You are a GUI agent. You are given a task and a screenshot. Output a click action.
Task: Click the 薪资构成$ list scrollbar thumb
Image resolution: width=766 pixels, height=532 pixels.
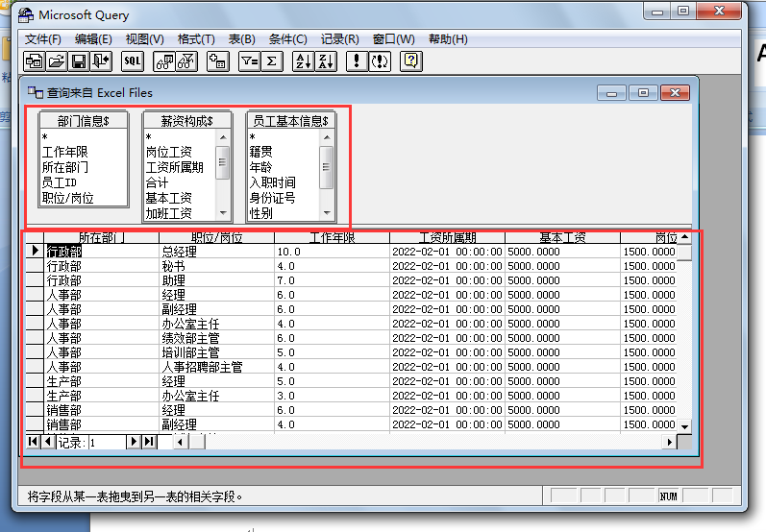223,162
